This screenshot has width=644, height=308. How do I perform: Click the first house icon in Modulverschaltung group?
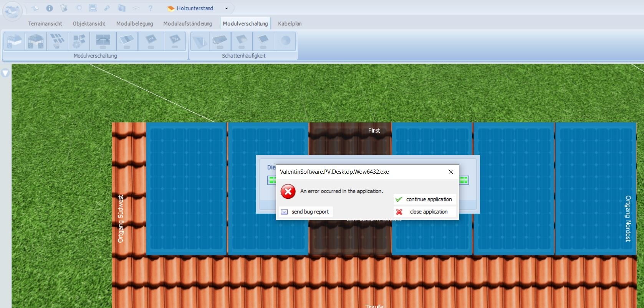(x=14, y=41)
